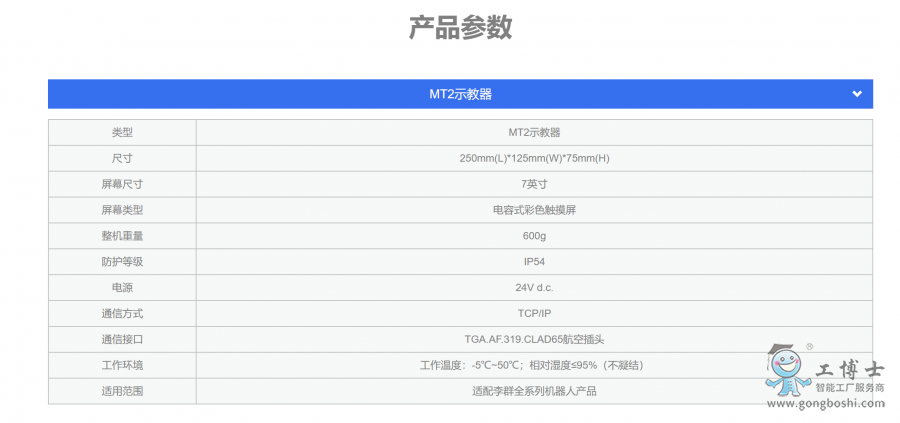The height and width of the screenshot is (423, 900).
Task: Select the 类型 row label cell
Action: [x=122, y=132]
